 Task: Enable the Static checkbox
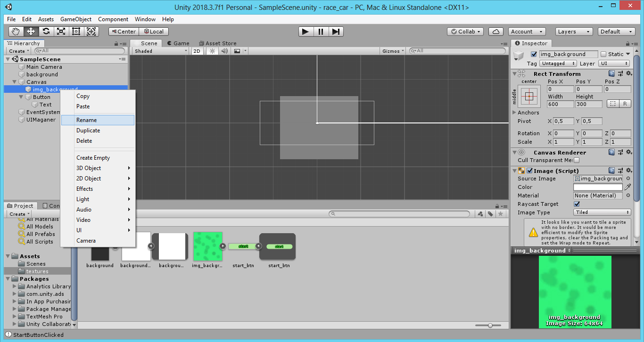point(603,54)
